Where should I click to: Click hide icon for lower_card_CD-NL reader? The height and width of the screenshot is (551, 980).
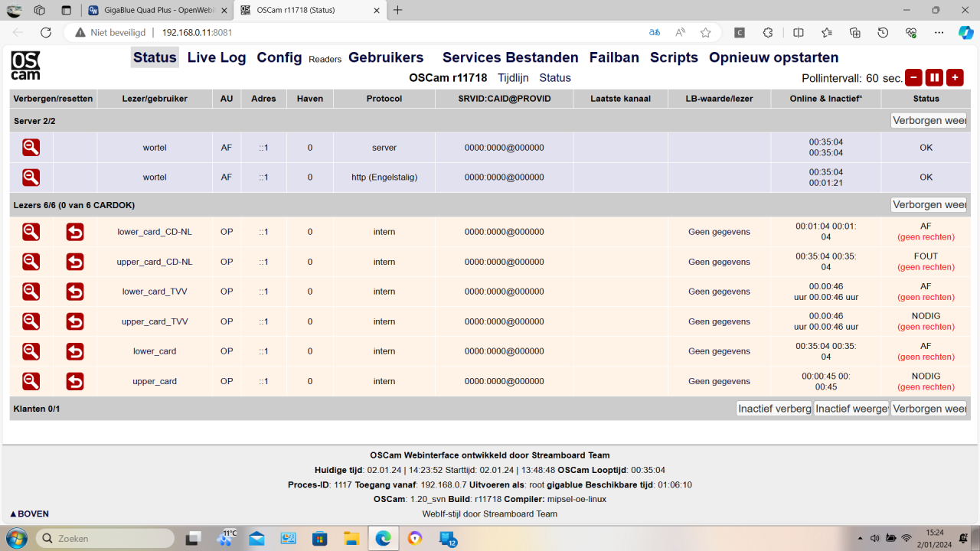[31, 232]
